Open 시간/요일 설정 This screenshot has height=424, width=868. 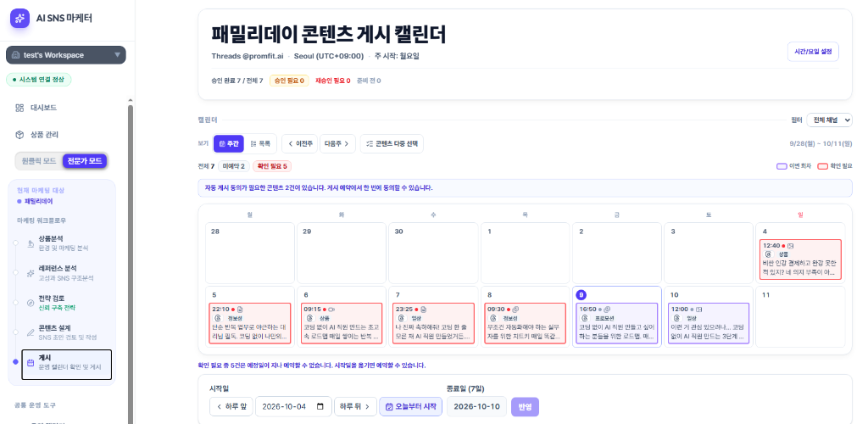[813, 51]
